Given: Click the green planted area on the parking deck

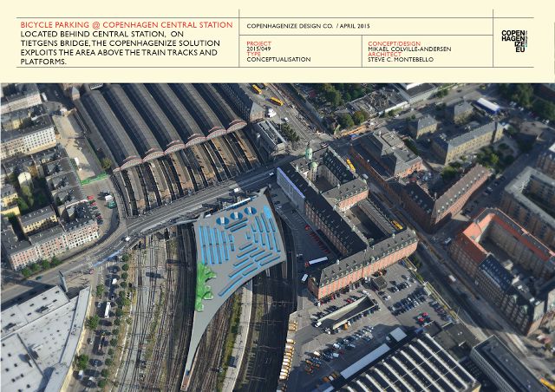Looking at the screenshot, I should tap(204, 286).
